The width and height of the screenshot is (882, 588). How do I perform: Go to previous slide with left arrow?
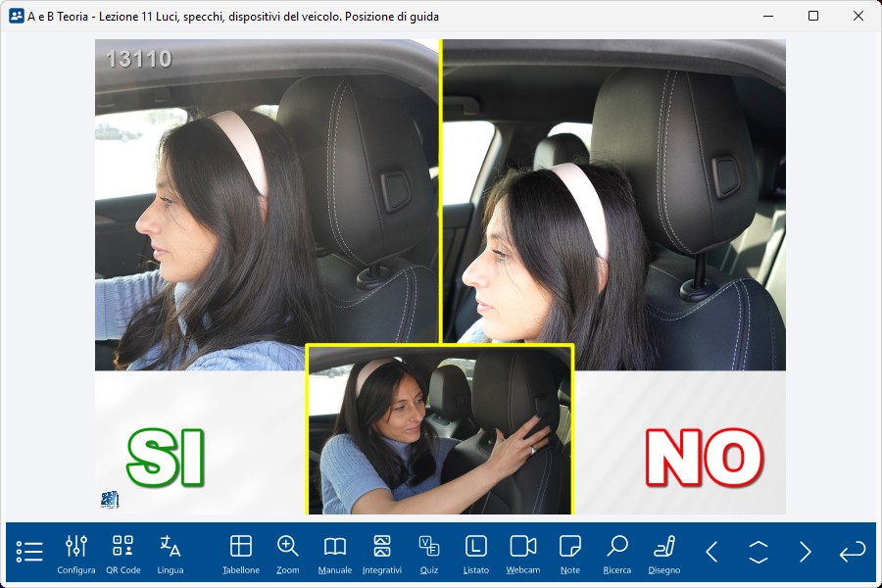(711, 552)
